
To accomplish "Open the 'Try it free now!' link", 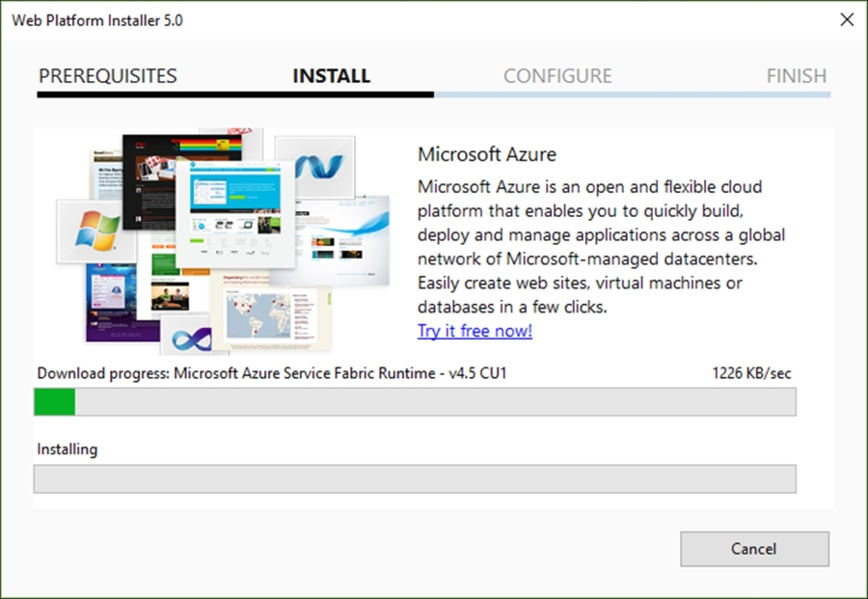I will click(x=475, y=331).
